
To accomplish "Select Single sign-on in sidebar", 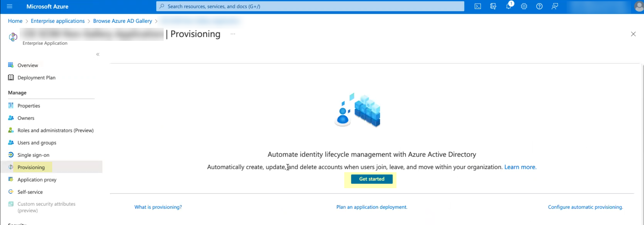I will (x=33, y=155).
